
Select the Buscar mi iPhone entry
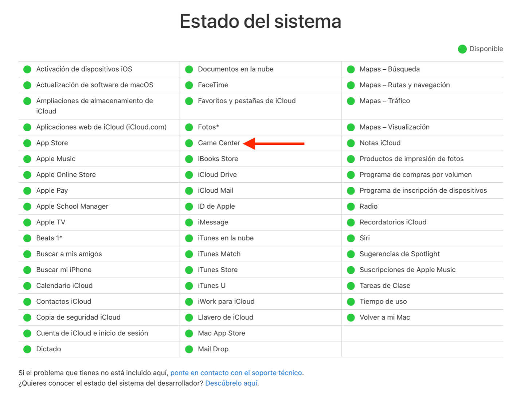click(x=64, y=270)
